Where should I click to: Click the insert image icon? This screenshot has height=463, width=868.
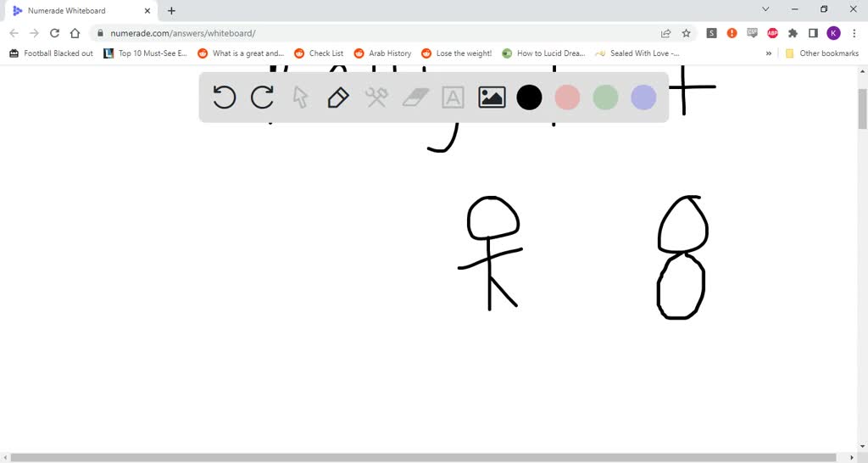point(492,98)
